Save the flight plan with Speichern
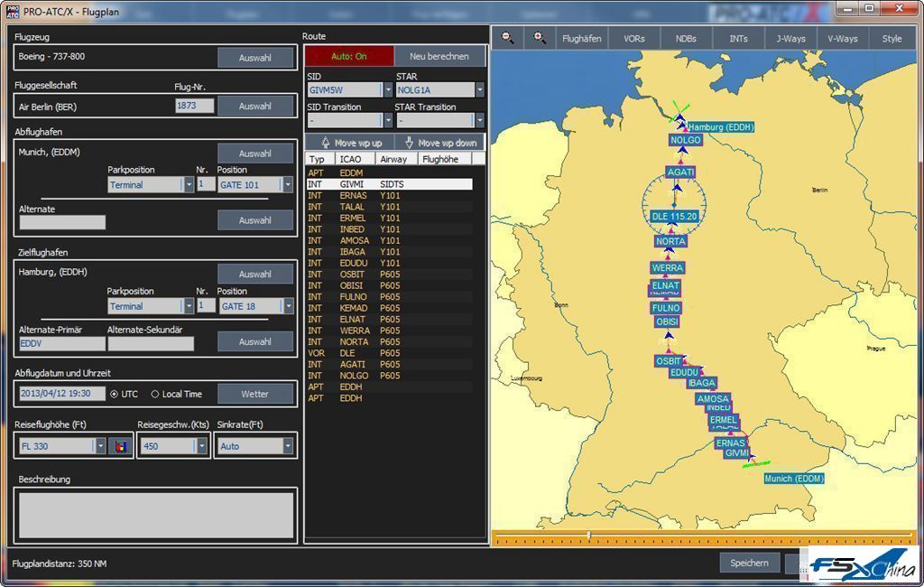This screenshot has width=924, height=587. 750,563
